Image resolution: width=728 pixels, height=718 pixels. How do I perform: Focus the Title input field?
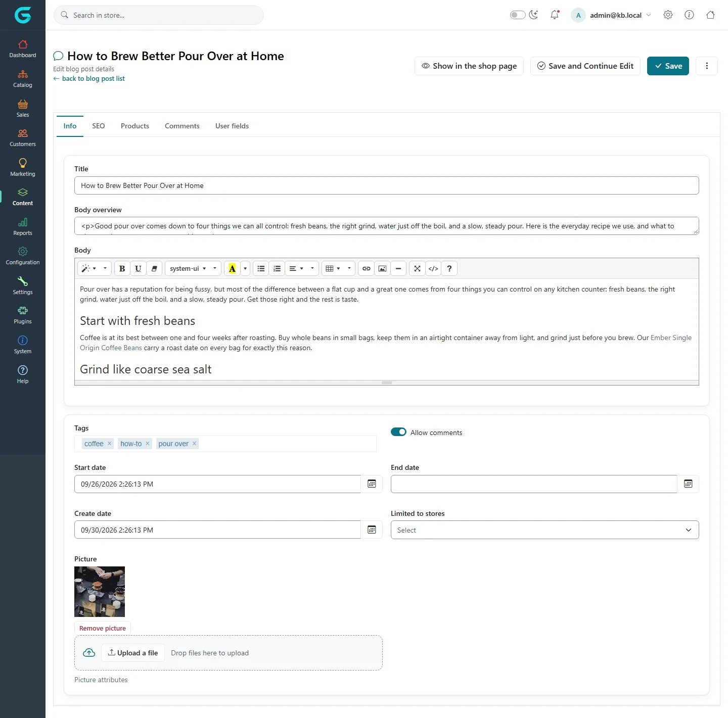387,185
